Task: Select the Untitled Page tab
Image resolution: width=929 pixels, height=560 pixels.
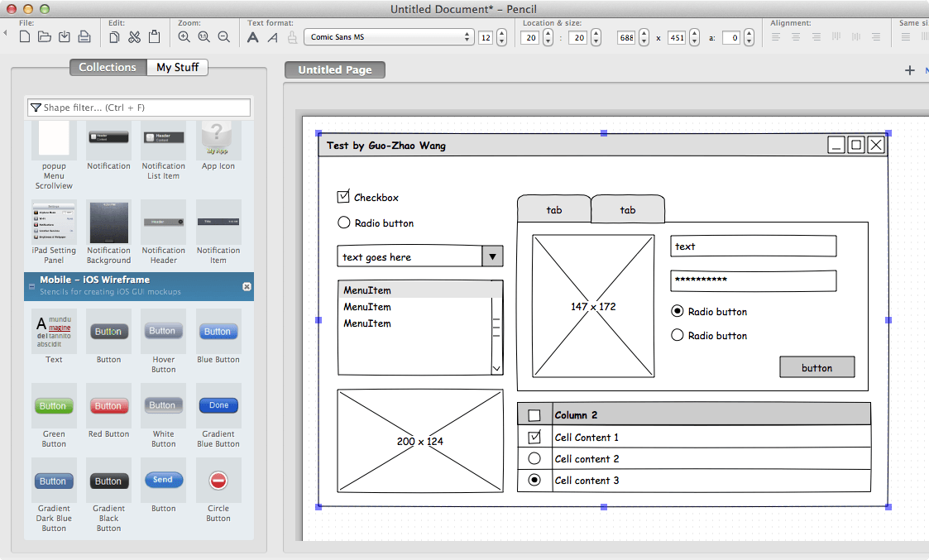Action: tap(334, 69)
